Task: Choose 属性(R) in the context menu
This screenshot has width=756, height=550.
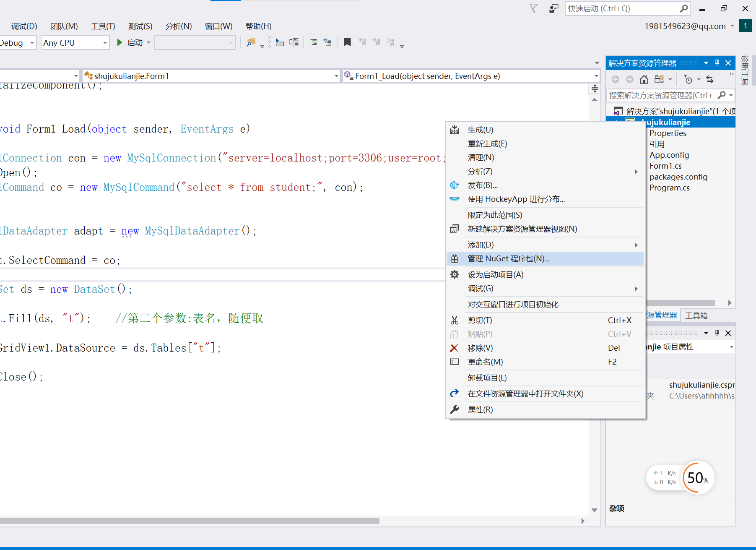Action: tap(480, 409)
